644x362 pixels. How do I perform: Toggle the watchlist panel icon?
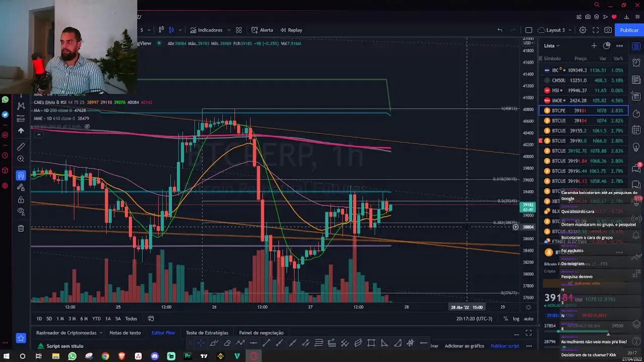coord(636,46)
